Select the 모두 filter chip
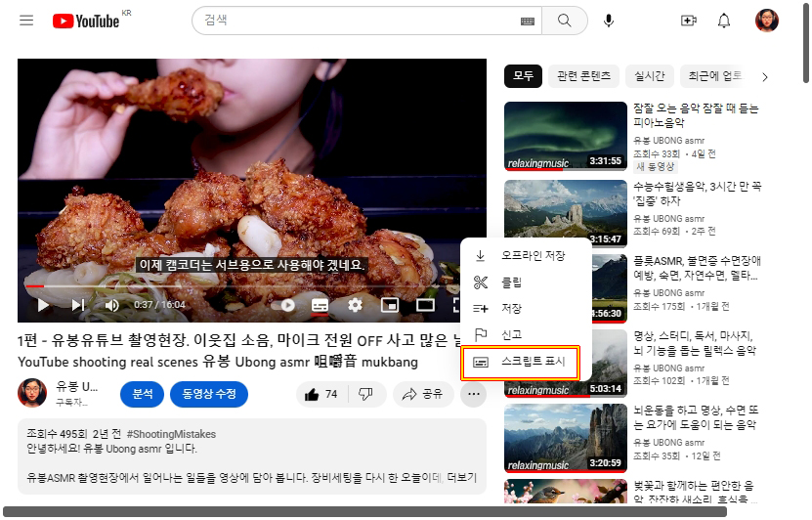This screenshot has width=812, height=520. (x=523, y=76)
